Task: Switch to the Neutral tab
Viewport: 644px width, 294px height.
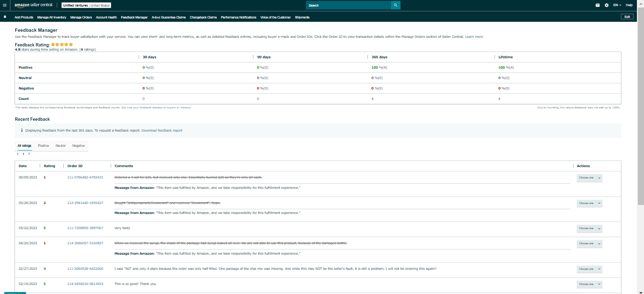Action: coord(61,146)
